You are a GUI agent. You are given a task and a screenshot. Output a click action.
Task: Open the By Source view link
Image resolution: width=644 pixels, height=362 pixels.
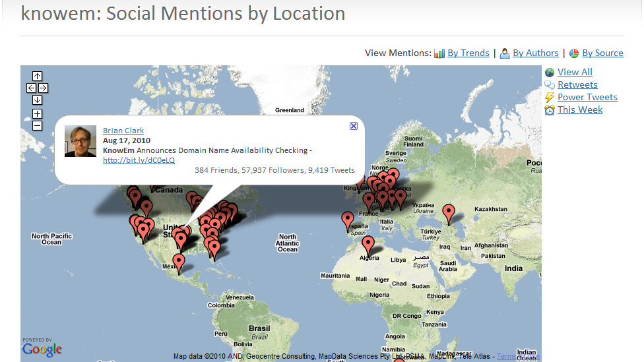602,53
